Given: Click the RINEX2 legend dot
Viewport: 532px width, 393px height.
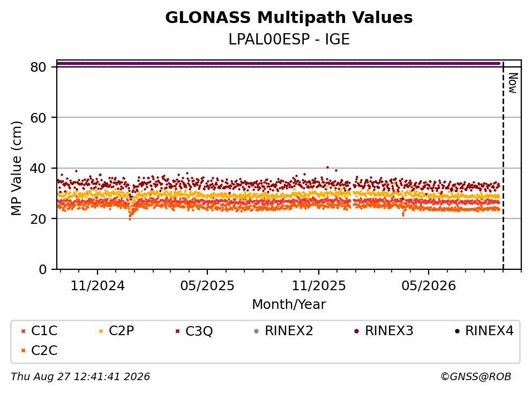Looking at the screenshot, I should click(x=257, y=331).
